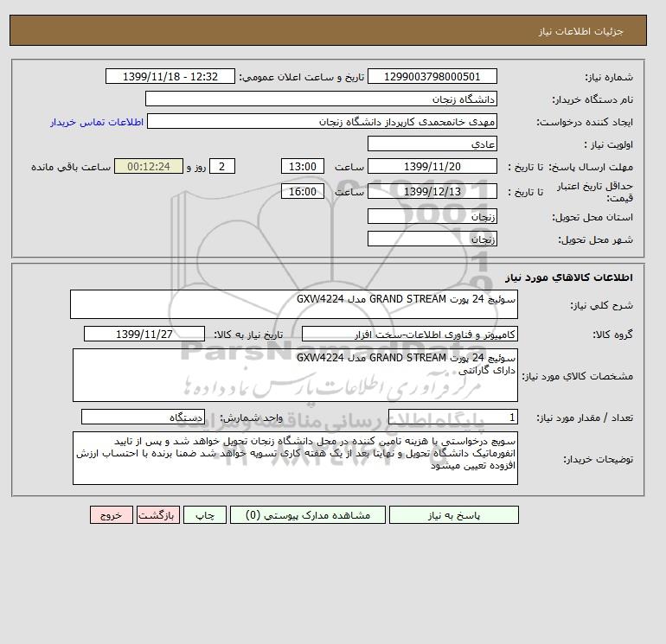Screen dimensions: 666x644
Task: Open اطلاعات تماس خریدار link
Action: 97,122
